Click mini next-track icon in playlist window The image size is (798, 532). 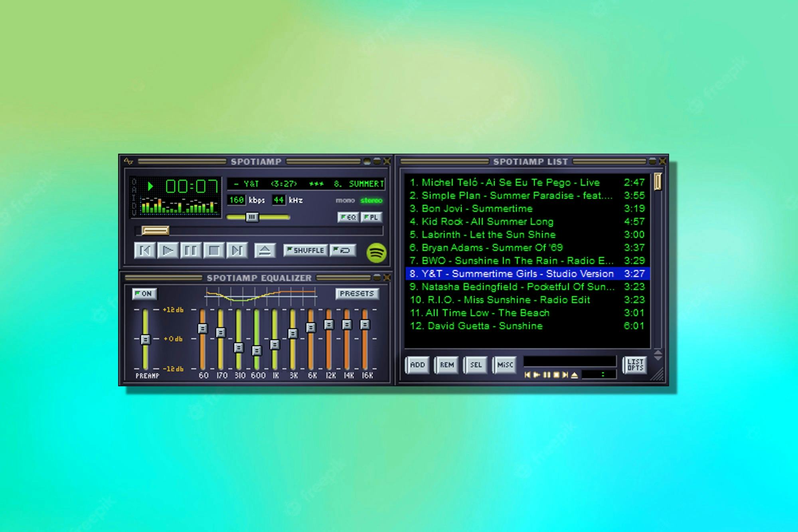coord(565,375)
